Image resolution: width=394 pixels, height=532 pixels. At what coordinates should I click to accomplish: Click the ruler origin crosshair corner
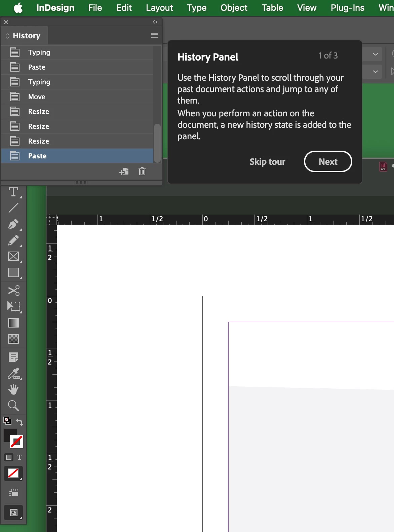(52, 220)
